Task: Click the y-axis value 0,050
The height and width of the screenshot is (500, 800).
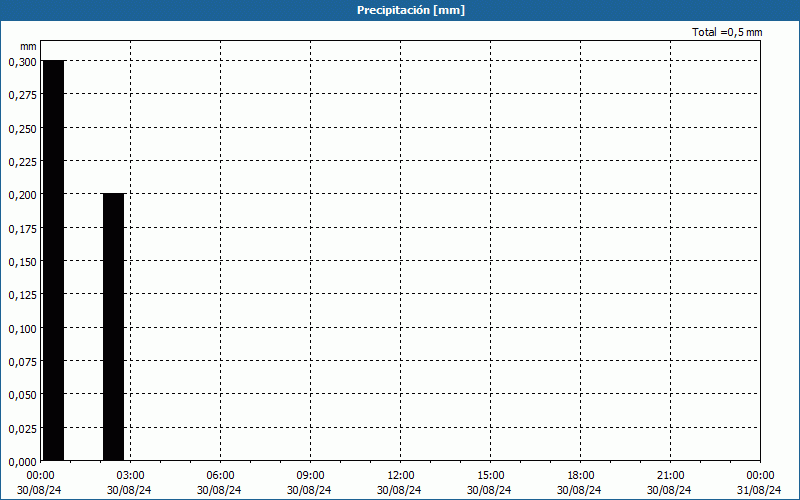Action: click(x=22, y=395)
